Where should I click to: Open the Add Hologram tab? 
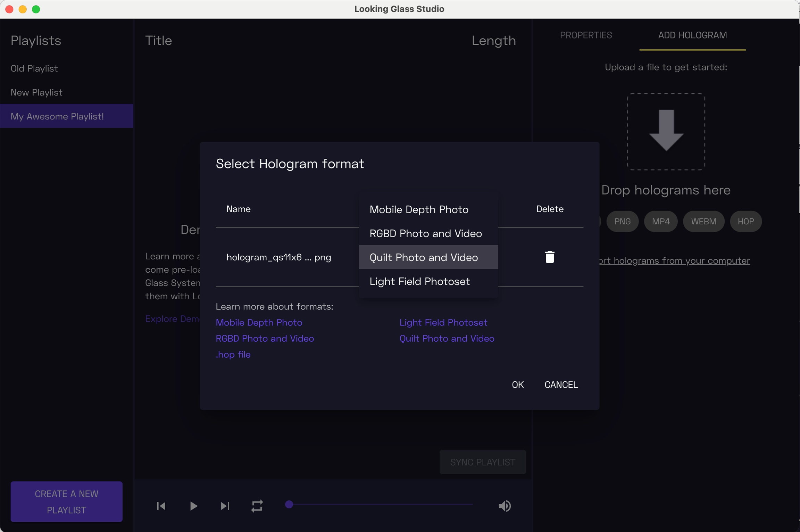[x=692, y=35]
